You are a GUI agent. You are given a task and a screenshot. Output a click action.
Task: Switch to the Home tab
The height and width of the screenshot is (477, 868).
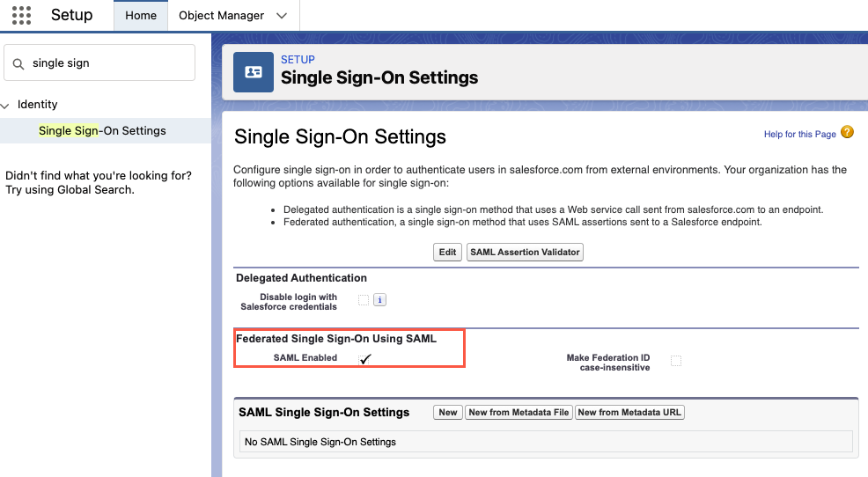tap(141, 16)
